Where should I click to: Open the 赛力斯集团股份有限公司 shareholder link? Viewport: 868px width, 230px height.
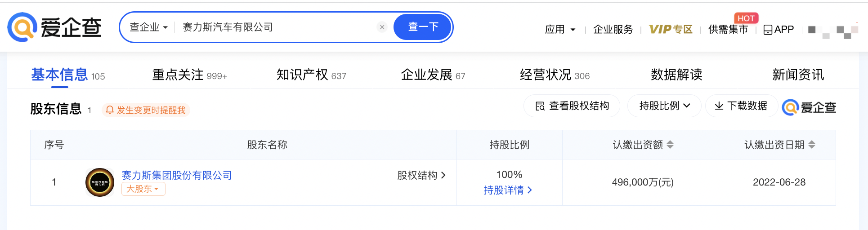click(177, 175)
